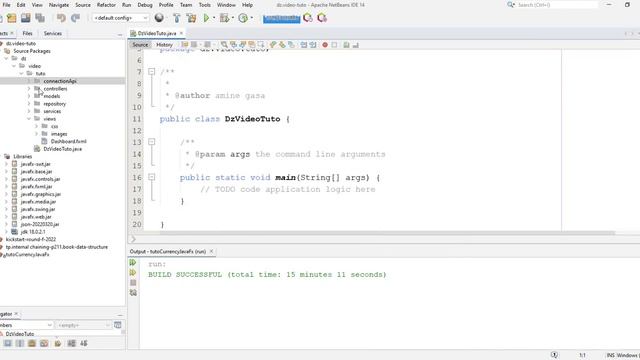Viewport: 640px width, 360px height.
Task: Select kickstart-round-f-2022 project
Action: coord(31,240)
